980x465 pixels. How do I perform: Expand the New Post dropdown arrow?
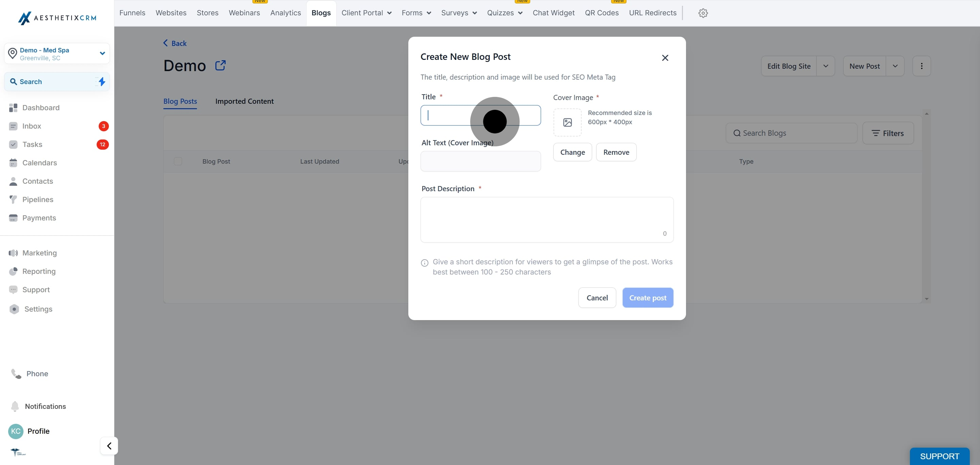pyautogui.click(x=895, y=66)
